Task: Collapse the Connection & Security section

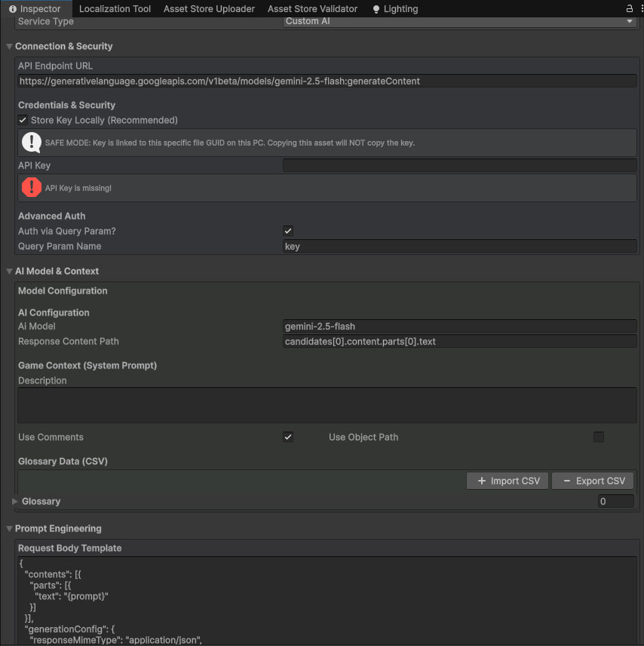Action: 8,46
